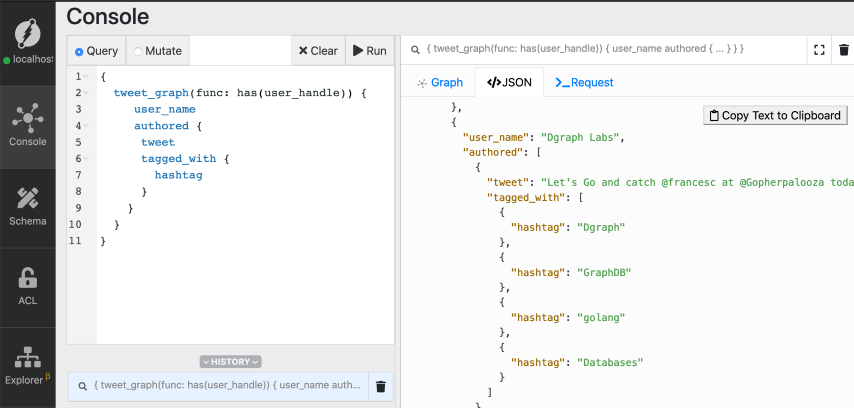Clear the query editor
Image resolution: width=854 pixels, height=408 pixels.
316,51
